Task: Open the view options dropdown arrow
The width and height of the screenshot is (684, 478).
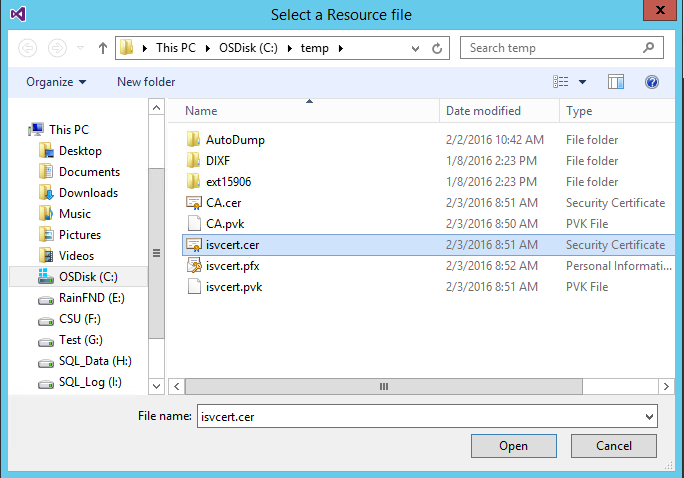Action: point(582,82)
